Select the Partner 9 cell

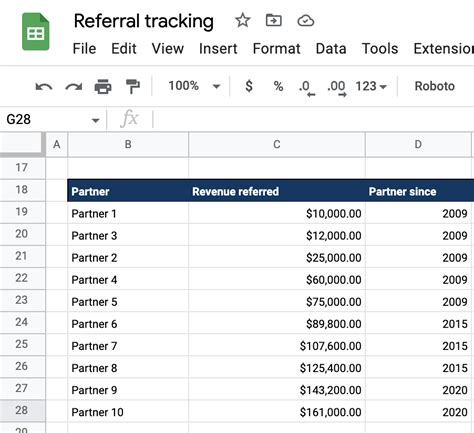point(128,390)
